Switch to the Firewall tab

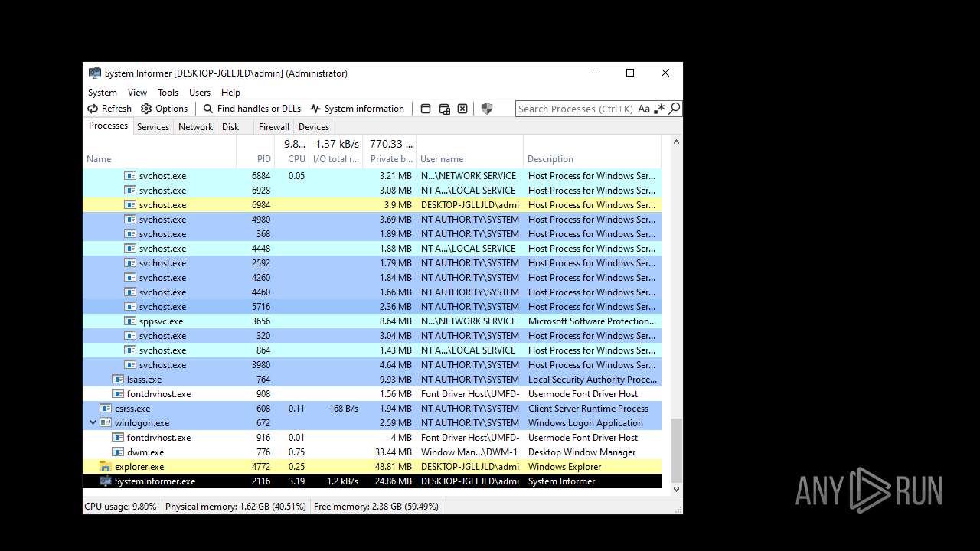tap(273, 127)
